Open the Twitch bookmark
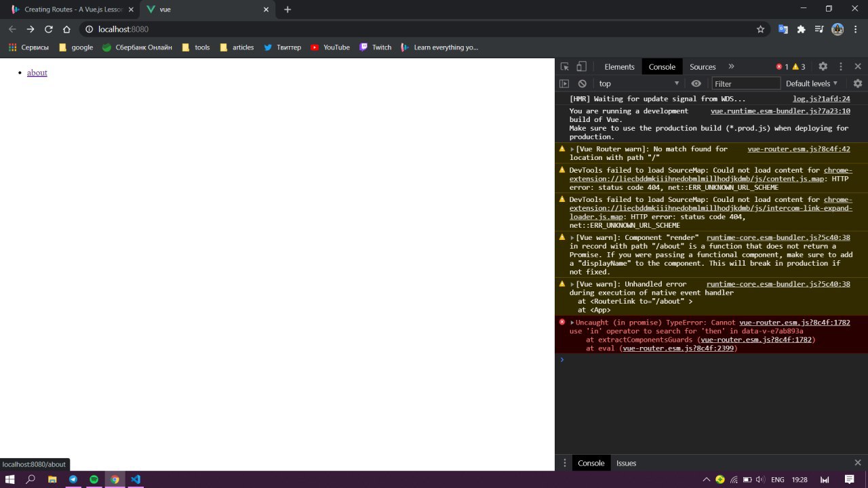This screenshot has height=488, width=868. 376,47
